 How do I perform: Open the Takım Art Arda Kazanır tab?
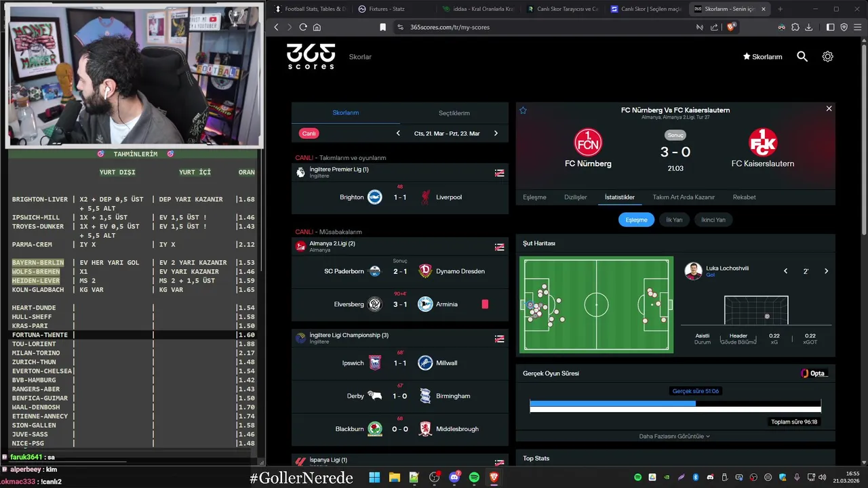click(x=684, y=197)
